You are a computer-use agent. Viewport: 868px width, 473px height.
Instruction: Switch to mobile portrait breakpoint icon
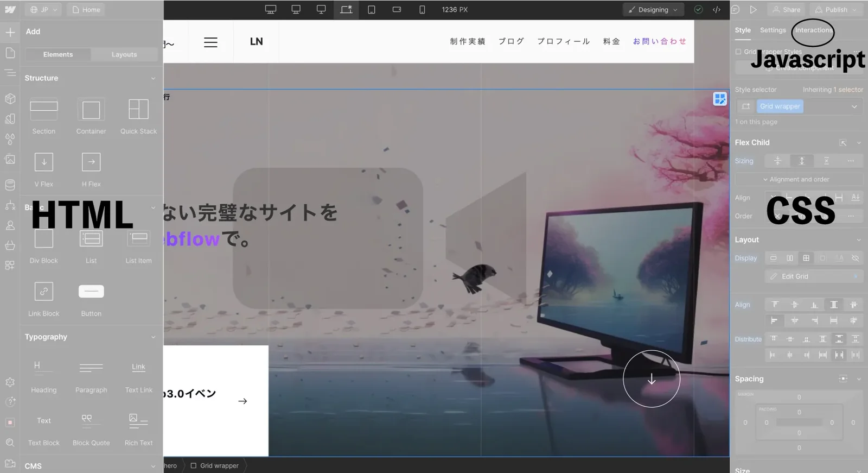click(422, 10)
